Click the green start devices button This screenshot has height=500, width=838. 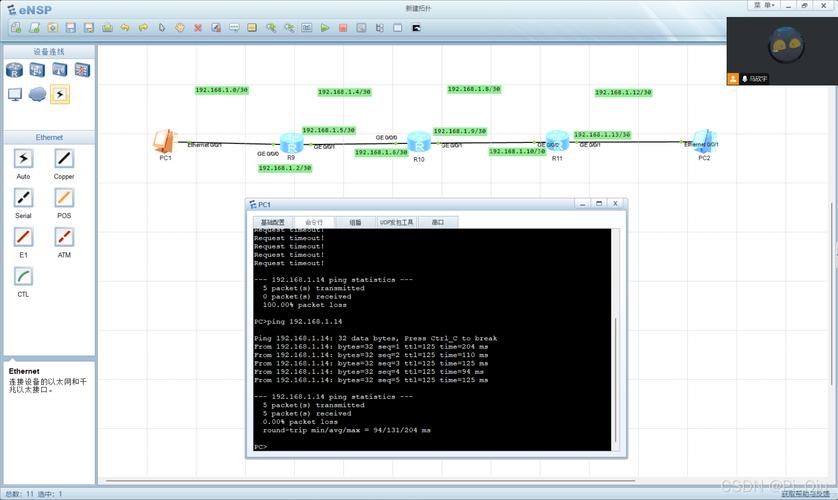click(326, 27)
